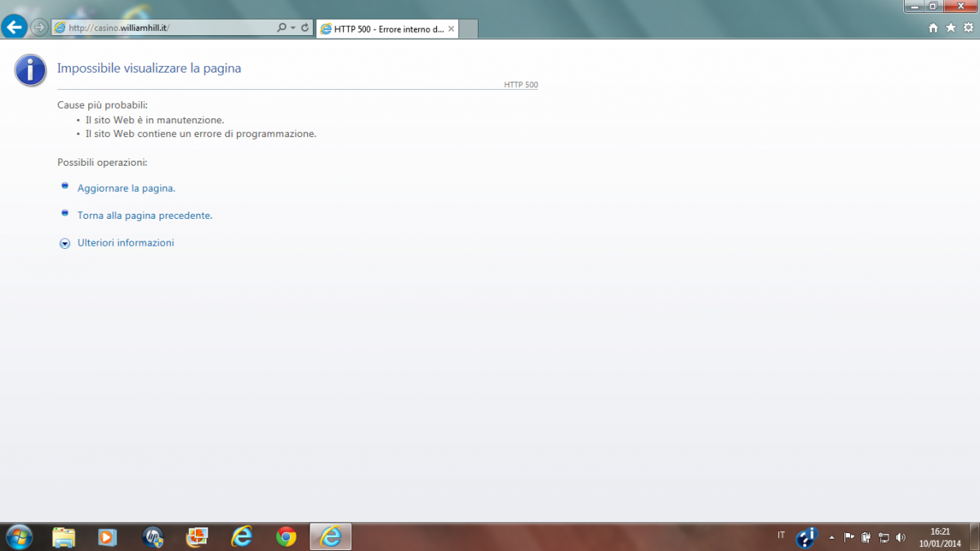Viewport: 980px width, 551px height.
Task: Select the HTTP 500 - Errore interno tab
Action: [x=387, y=29]
